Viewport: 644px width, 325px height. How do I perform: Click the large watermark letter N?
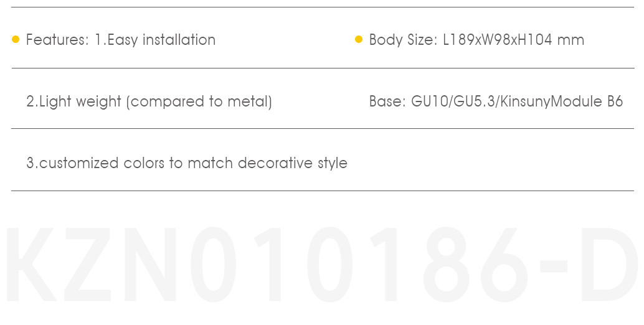click(150, 265)
